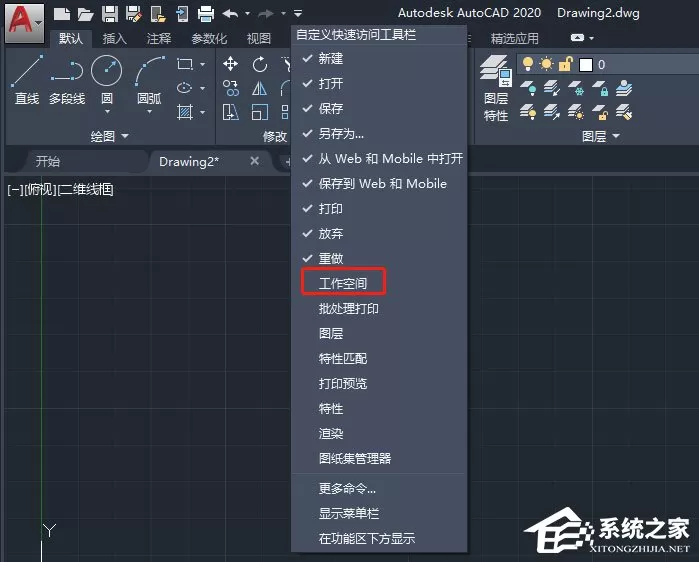The image size is (699, 562).
Task: Select the Polyline (多段线) tool
Action: pyautogui.click(x=67, y=80)
